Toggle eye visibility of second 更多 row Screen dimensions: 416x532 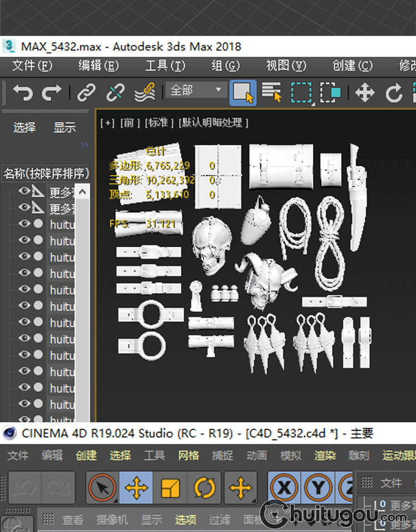point(24,207)
